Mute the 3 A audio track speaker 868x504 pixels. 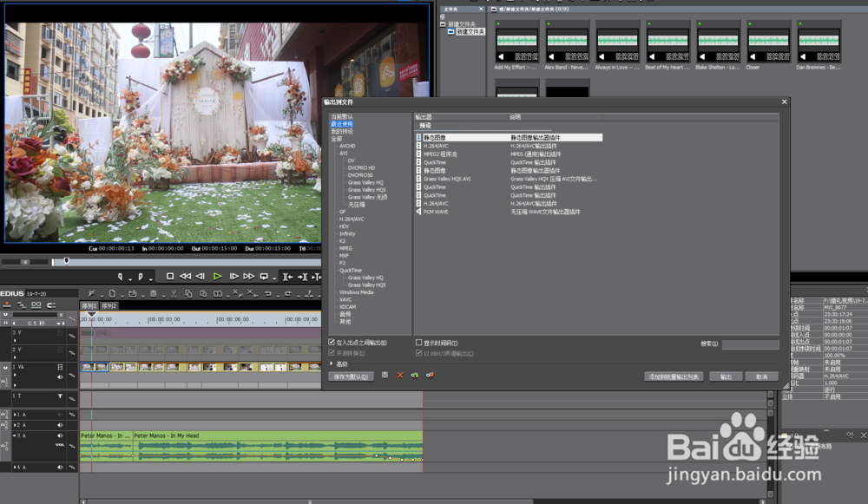(60, 435)
